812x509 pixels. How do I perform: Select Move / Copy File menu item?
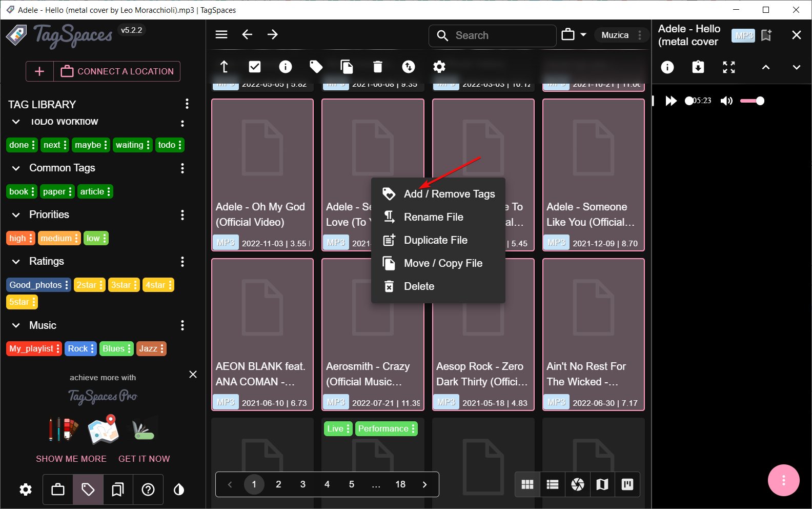click(x=438, y=263)
